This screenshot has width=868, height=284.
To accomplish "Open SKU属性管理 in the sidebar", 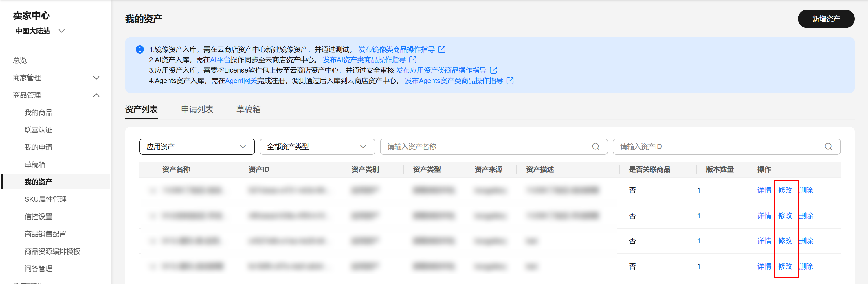I will coord(45,199).
